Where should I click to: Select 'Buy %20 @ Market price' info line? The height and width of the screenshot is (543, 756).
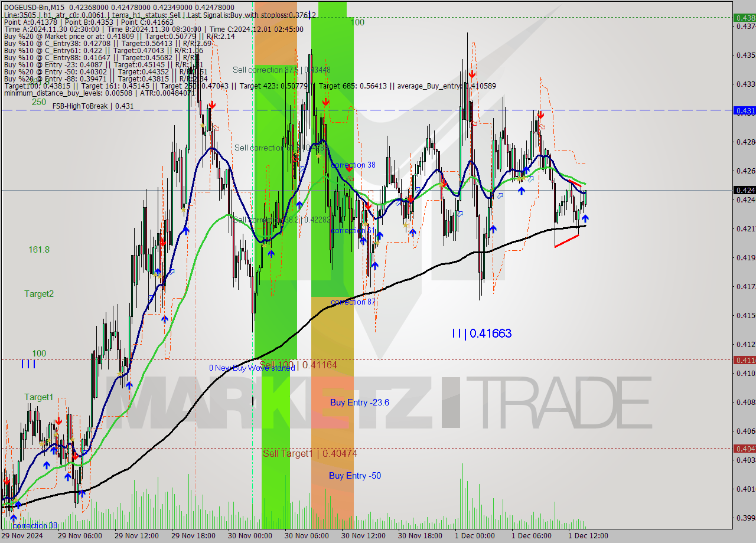[x=119, y=37]
